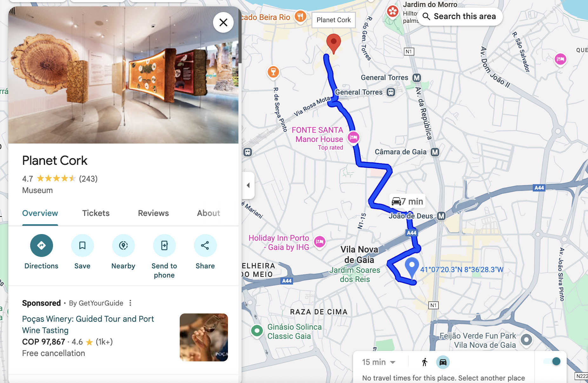Expand the 15 min duration dropdown
588x383 pixels.
click(379, 362)
